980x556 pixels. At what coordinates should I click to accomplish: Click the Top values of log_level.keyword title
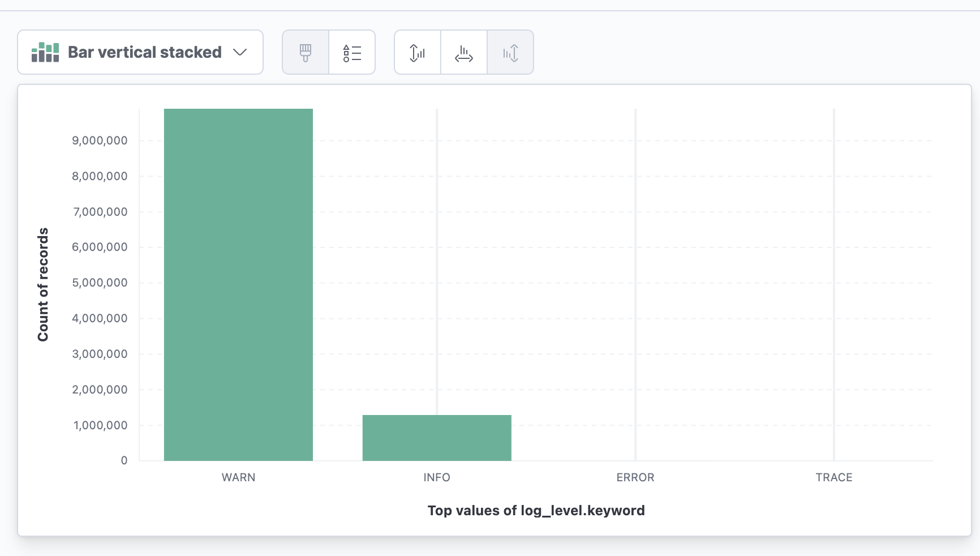(x=536, y=511)
